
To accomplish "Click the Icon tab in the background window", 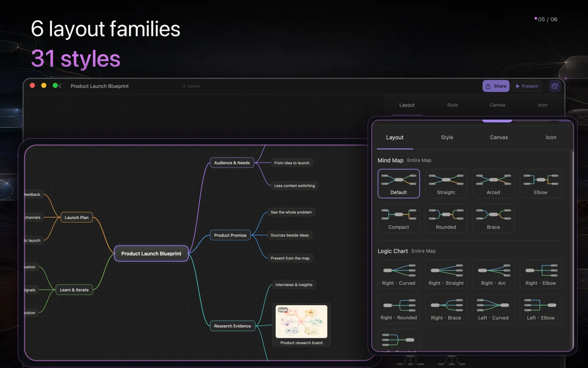I will coord(543,105).
